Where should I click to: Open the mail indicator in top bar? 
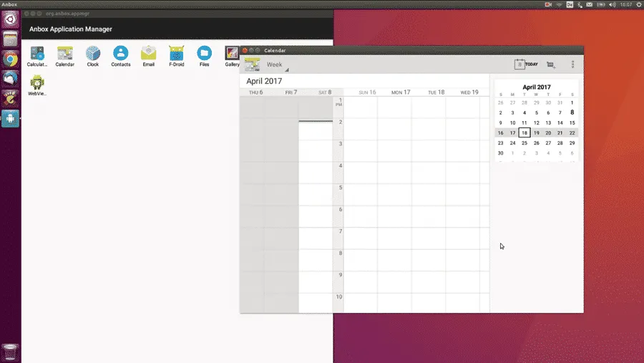click(590, 4)
